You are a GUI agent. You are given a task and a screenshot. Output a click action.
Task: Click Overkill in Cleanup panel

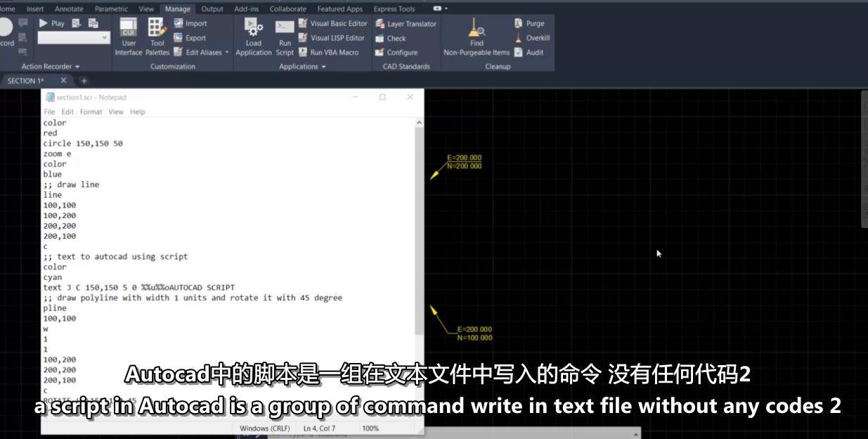(x=531, y=38)
